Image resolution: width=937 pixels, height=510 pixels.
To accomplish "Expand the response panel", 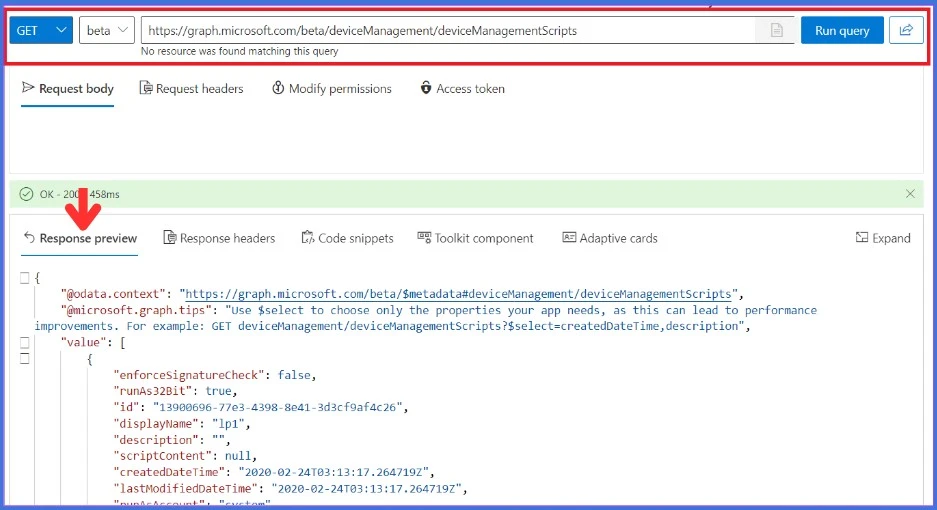I will 883,238.
